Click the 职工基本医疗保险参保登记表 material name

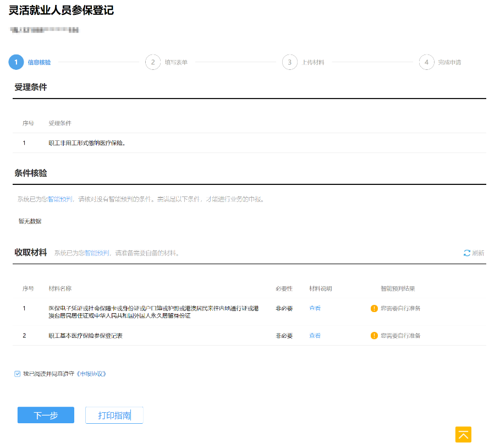85,336
